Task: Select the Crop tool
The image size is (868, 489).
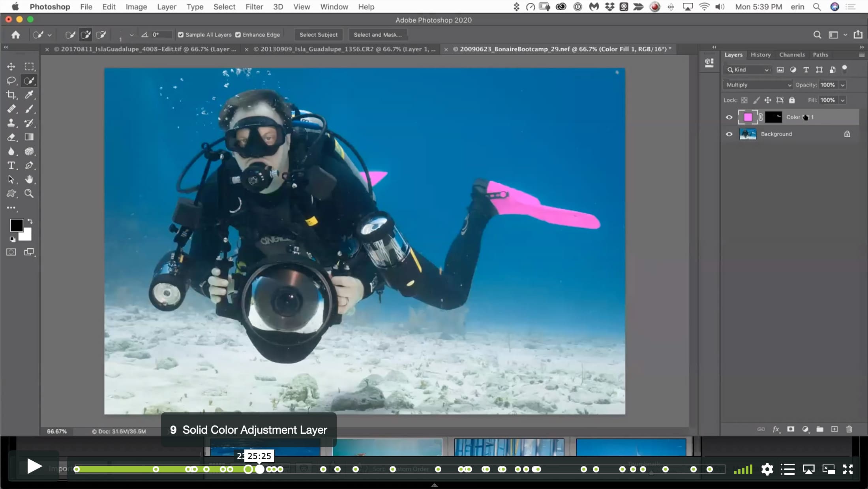Action: 11,95
